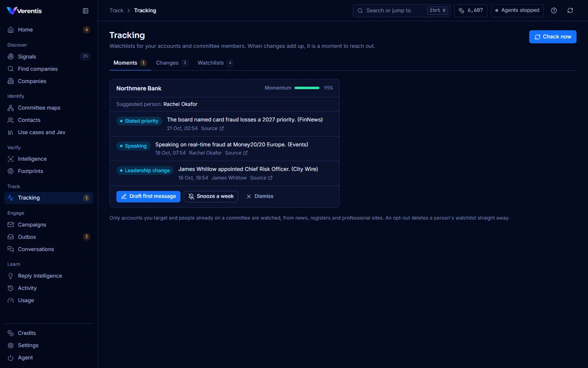588x368 pixels.
Task: Open Intelligence under Verify
Action: point(49,159)
